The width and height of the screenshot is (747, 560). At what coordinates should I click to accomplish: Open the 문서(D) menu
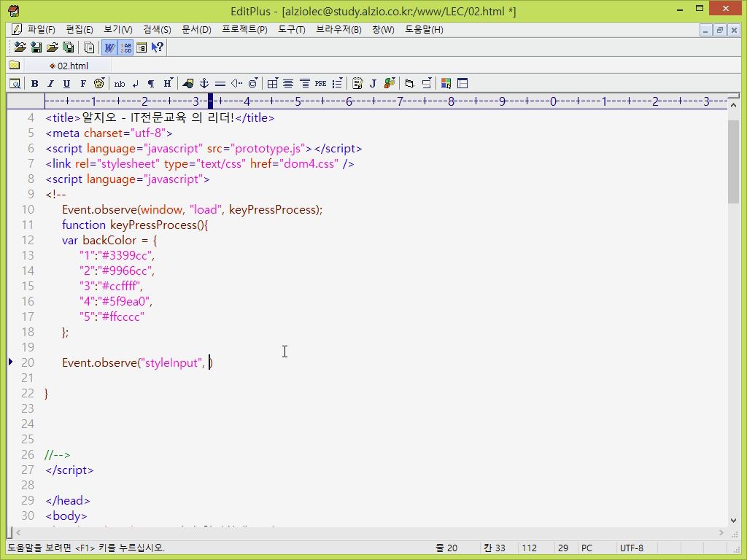coord(196,29)
